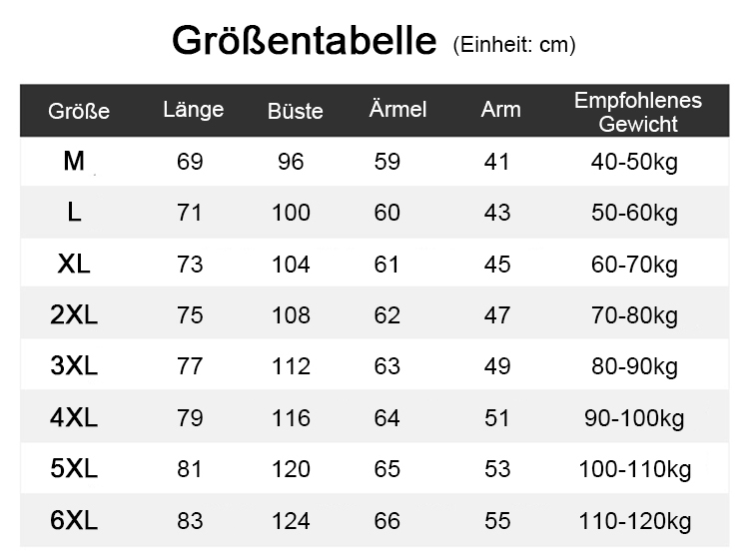Viewport: 749px width, 560px height.
Task: Click the Einheit: cm unit note
Action: pyautogui.click(x=514, y=45)
